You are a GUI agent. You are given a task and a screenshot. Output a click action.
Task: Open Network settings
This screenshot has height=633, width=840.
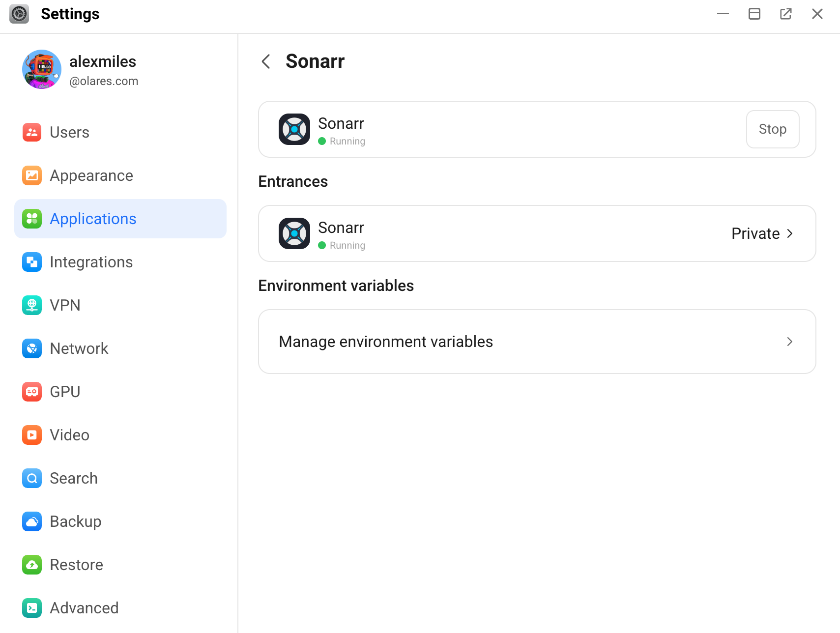point(79,348)
